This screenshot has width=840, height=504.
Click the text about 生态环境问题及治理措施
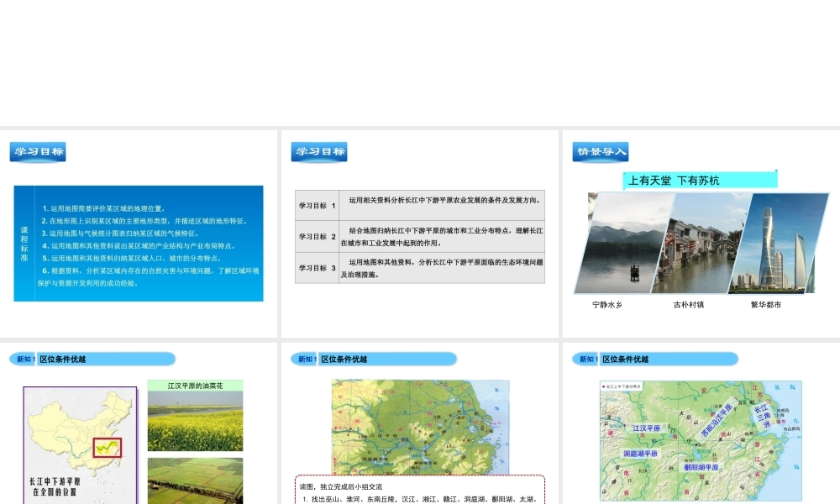442,268
